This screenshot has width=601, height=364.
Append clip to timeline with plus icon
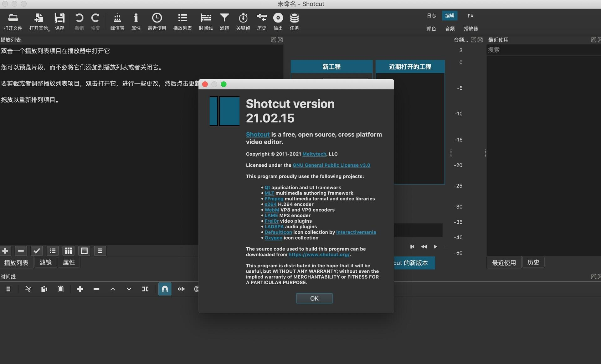click(x=80, y=289)
